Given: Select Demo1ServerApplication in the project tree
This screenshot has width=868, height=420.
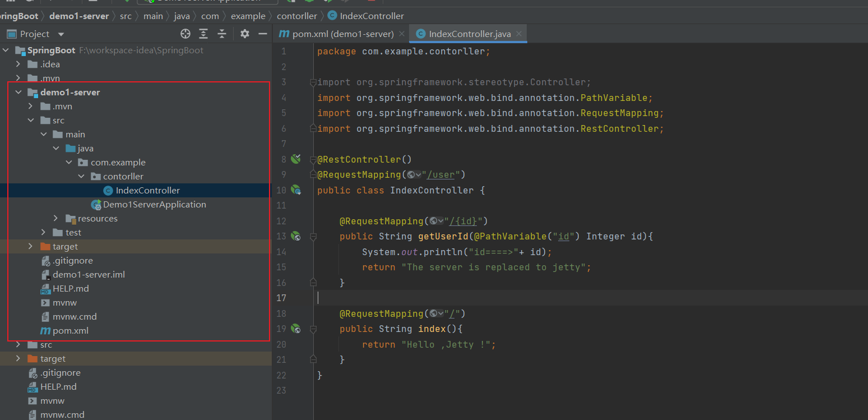Looking at the screenshot, I should click(x=154, y=205).
